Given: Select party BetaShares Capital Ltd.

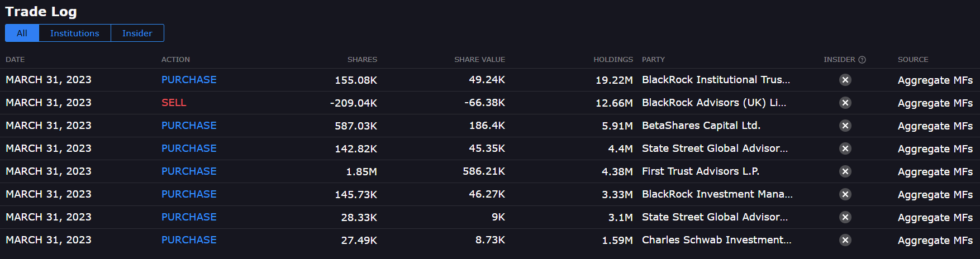Looking at the screenshot, I should tap(701, 126).
